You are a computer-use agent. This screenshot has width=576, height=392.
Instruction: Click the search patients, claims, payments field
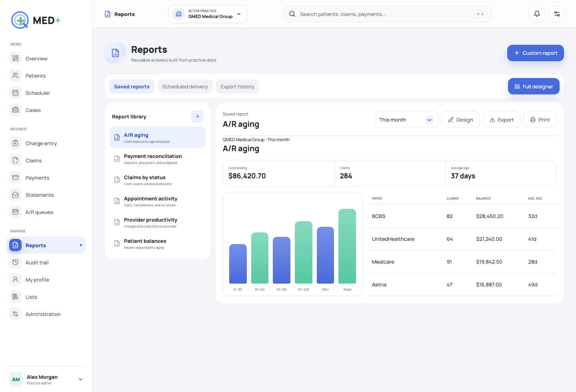pyautogui.click(x=388, y=14)
